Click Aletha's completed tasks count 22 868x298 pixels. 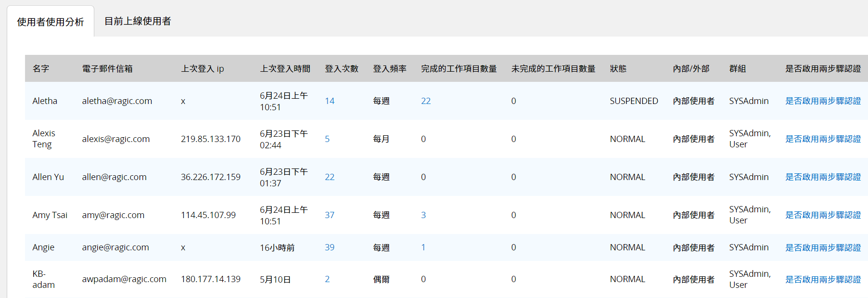(x=426, y=101)
